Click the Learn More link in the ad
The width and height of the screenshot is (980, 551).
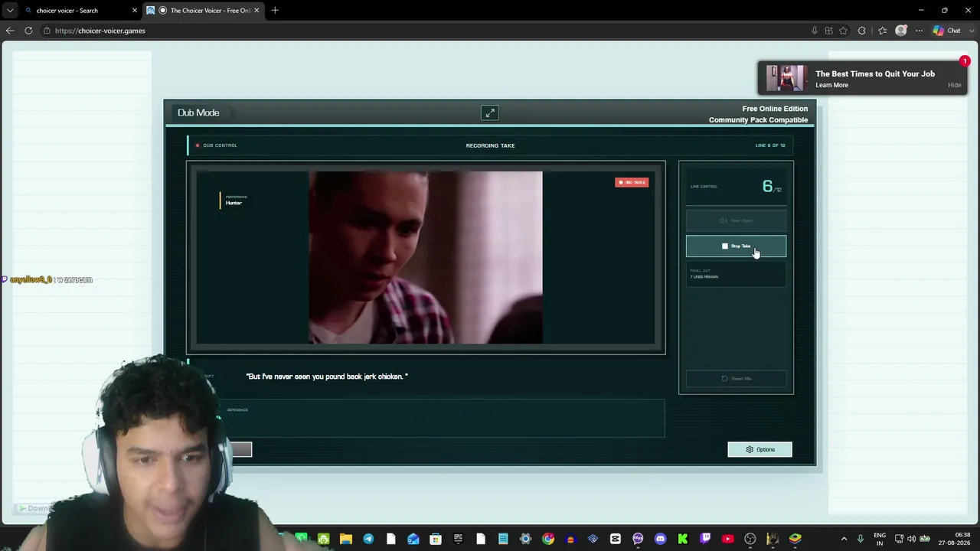tap(831, 86)
